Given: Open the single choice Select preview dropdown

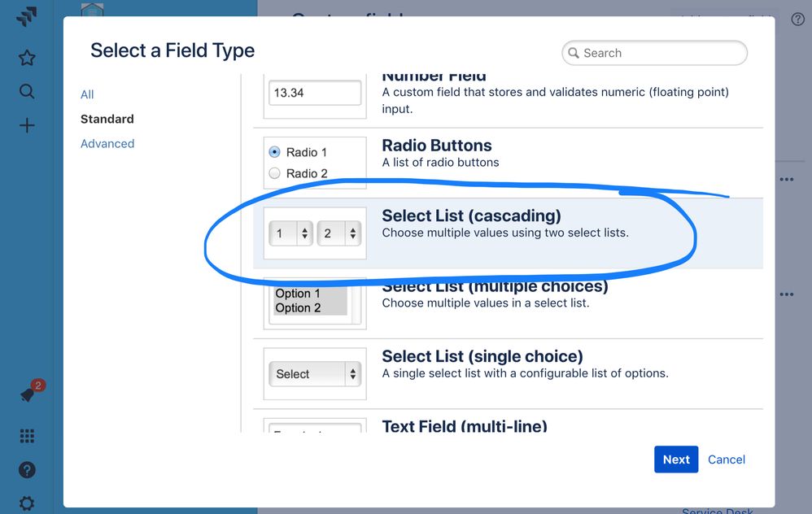Looking at the screenshot, I should click(x=315, y=374).
